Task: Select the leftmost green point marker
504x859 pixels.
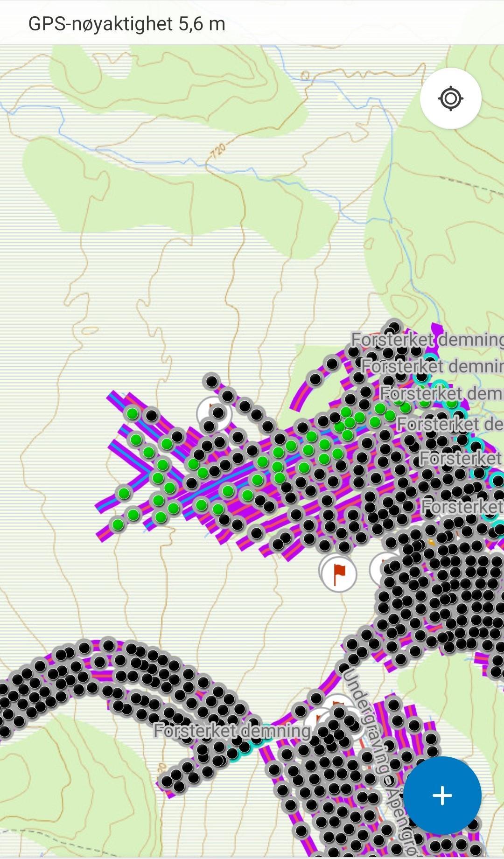Action: [118, 524]
